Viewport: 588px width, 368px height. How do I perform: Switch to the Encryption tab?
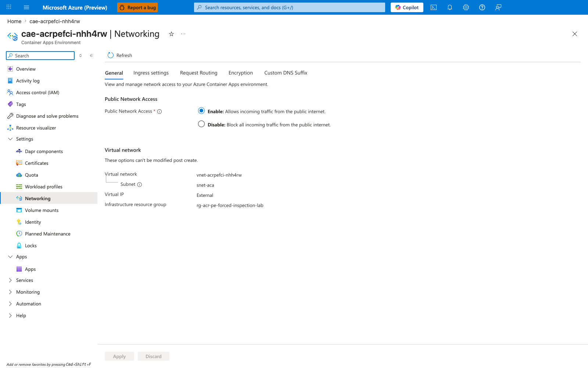pos(241,73)
